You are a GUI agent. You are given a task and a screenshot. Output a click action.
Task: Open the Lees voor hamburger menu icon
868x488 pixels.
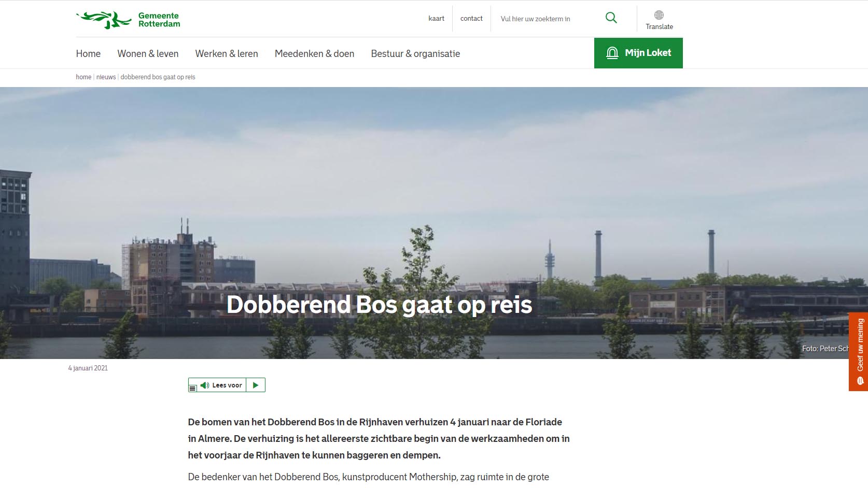pos(192,387)
